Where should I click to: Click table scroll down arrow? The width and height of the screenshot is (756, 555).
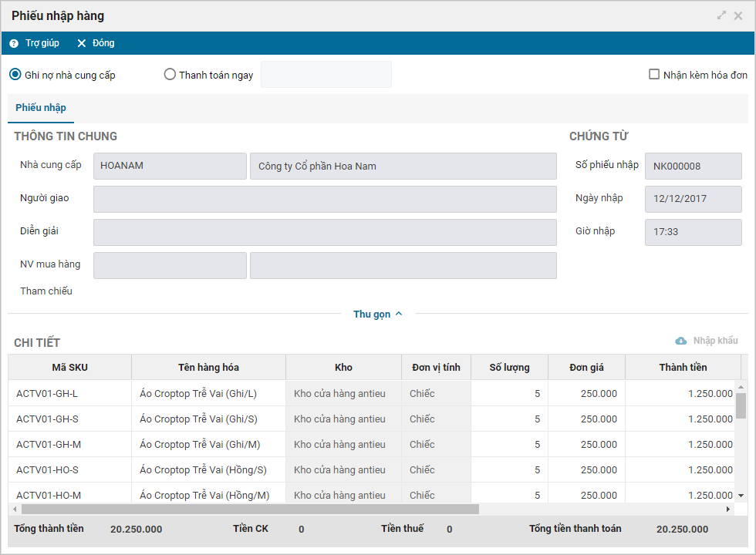pyautogui.click(x=741, y=495)
